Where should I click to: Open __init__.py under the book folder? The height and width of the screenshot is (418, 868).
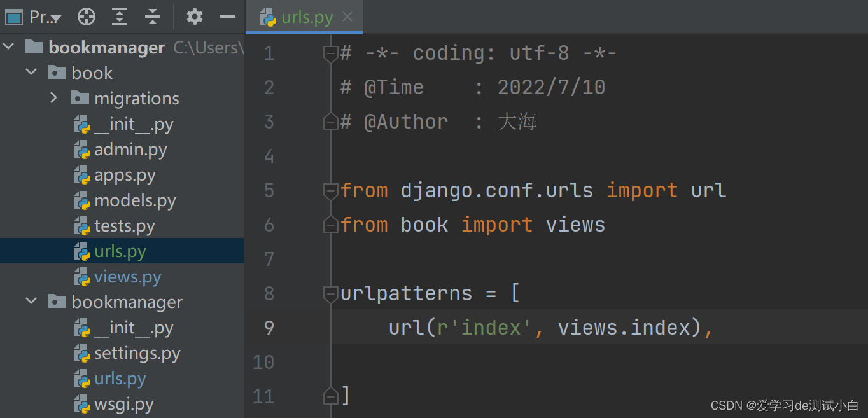pos(134,124)
